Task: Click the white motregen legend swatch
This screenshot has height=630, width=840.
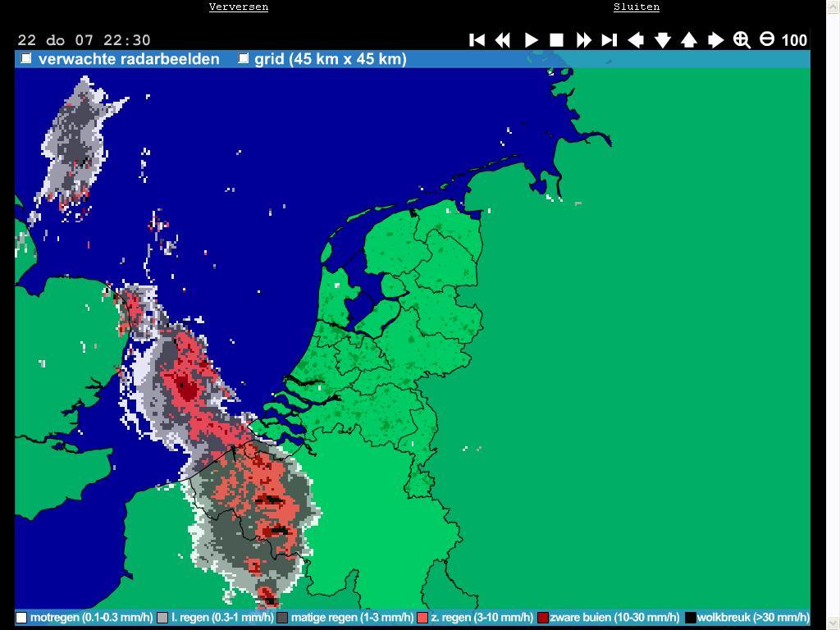Action: [x=21, y=618]
